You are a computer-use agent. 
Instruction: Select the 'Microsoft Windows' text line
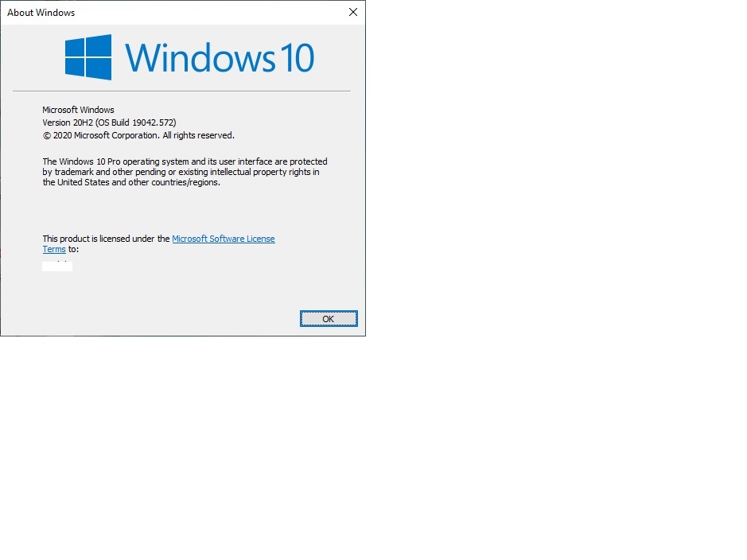pos(78,110)
